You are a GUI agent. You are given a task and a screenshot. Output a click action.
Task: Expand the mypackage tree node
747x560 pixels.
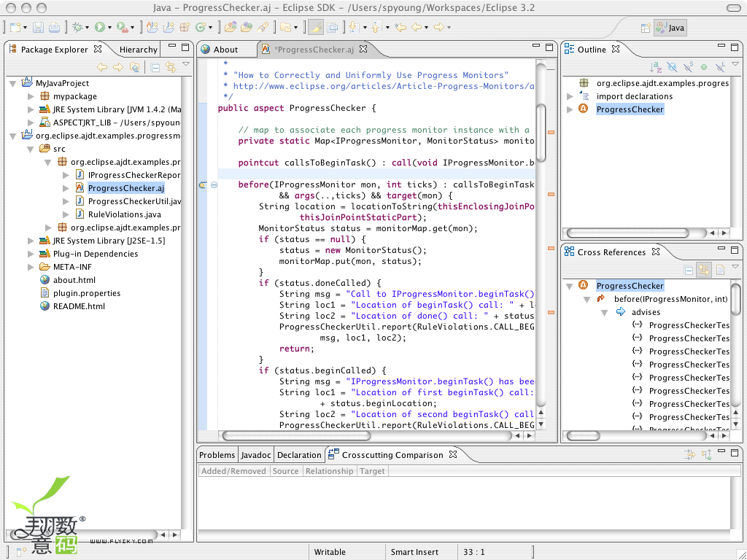(x=31, y=96)
